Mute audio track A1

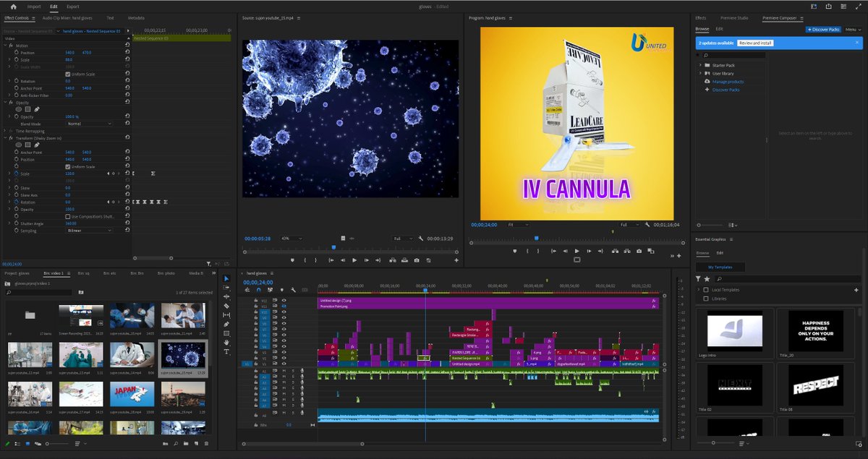click(284, 370)
